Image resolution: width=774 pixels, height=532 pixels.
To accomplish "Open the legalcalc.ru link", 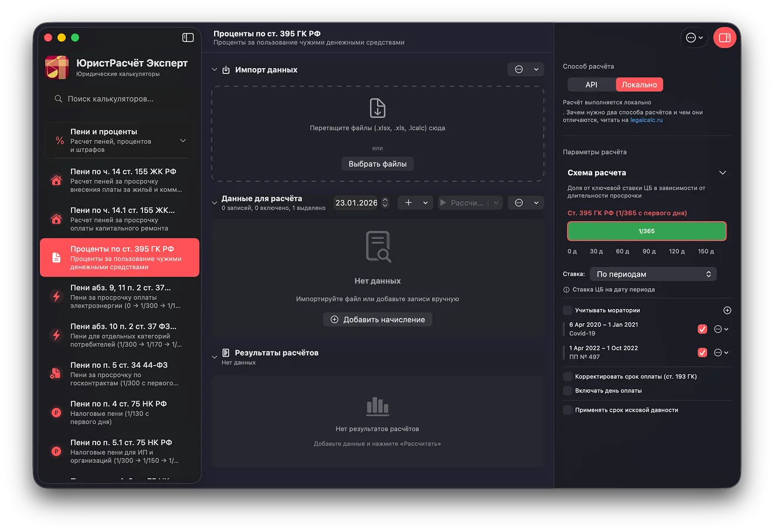I will [x=646, y=120].
